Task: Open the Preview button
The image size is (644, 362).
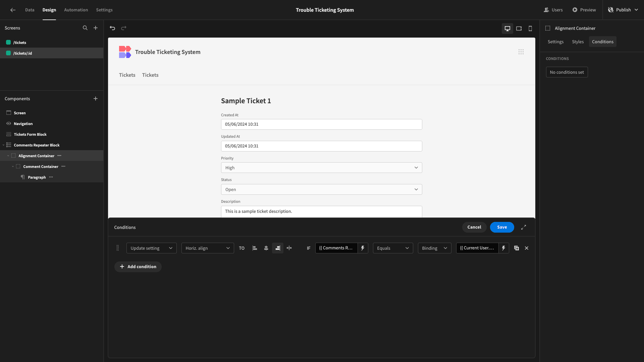Action: 584,10
